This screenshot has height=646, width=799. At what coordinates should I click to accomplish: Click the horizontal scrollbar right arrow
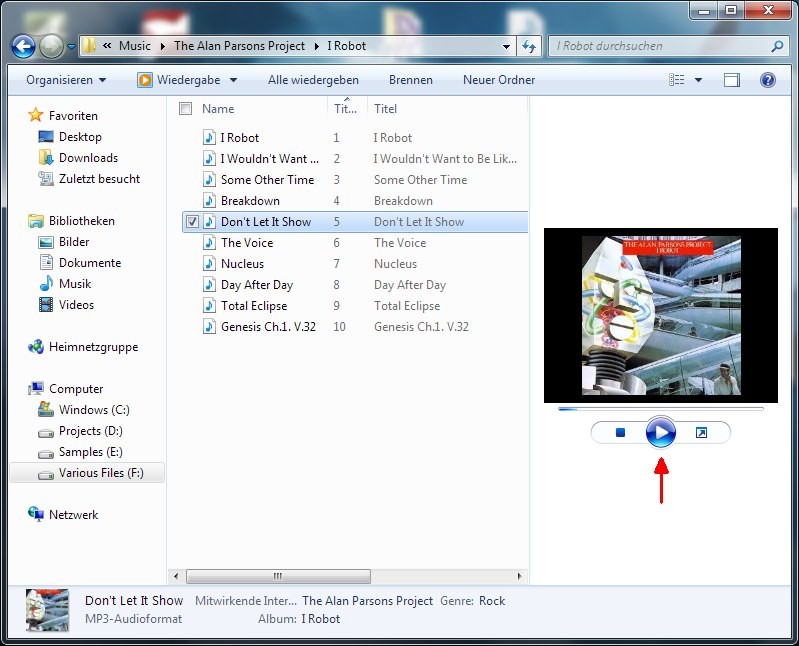click(x=519, y=576)
